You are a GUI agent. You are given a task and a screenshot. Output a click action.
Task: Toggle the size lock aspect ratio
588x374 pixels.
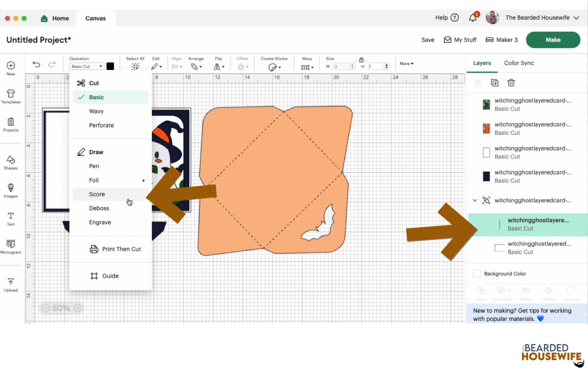(x=361, y=60)
